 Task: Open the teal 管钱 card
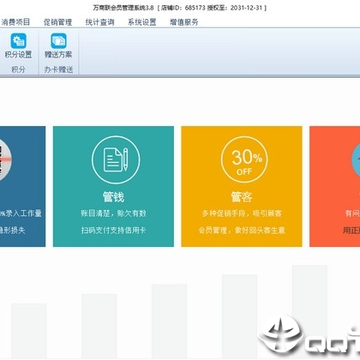tap(113, 186)
